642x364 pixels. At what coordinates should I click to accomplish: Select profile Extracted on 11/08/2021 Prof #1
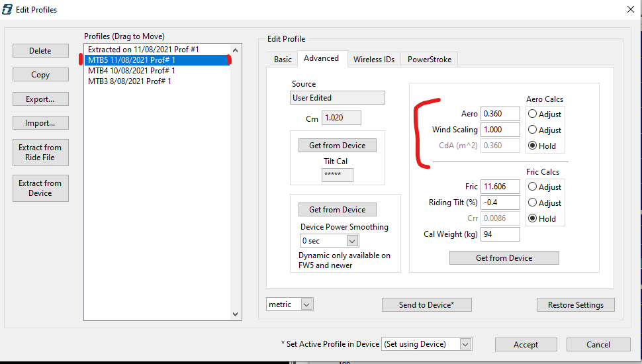click(158, 50)
